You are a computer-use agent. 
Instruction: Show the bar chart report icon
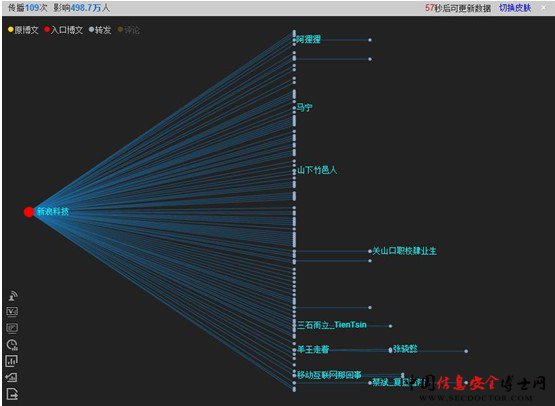tap(12, 361)
